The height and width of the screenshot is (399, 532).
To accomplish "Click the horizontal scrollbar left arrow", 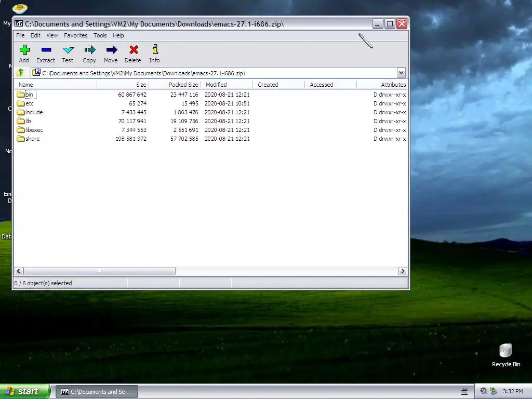I will point(19,271).
